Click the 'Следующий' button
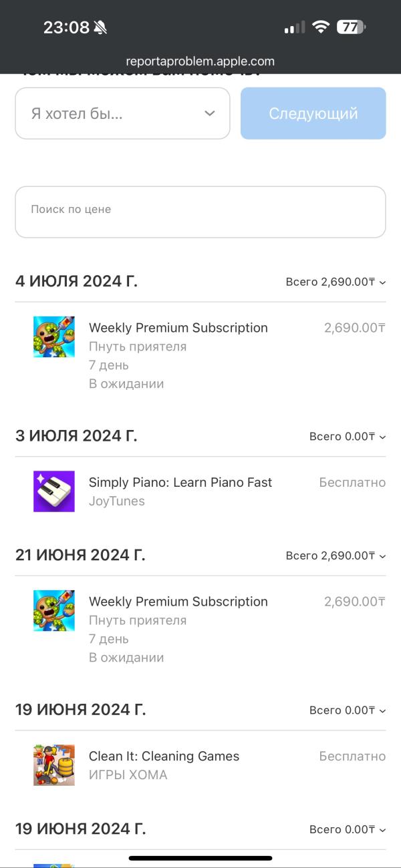This screenshot has height=868, width=401. pyautogui.click(x=313, y=114)
